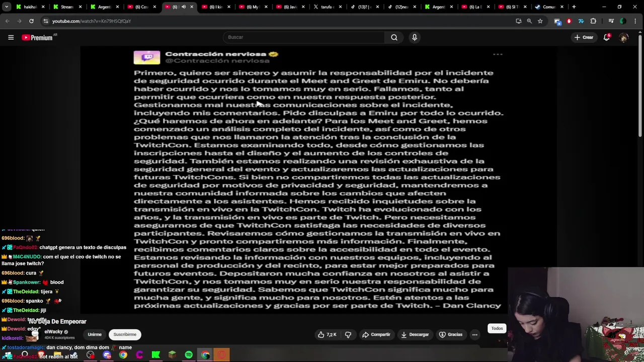Open the YouTube account avatar menu
The width and height of the screenshot is (644, 362).
[624, 37]
